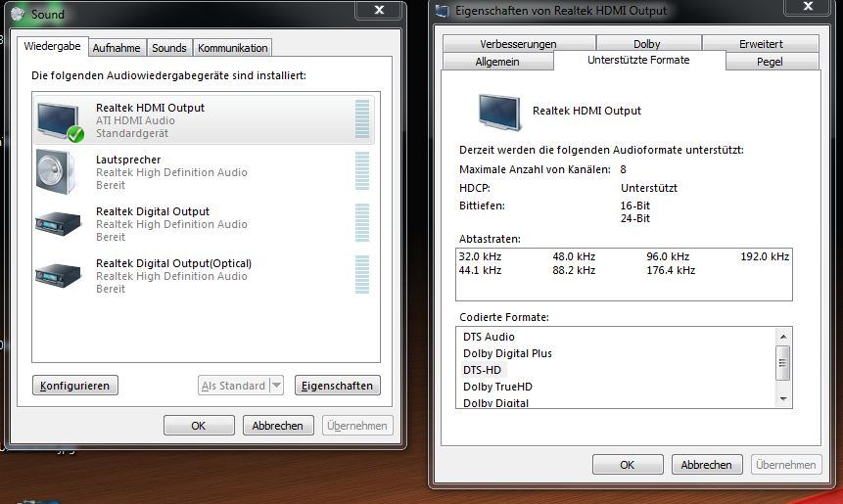Open the Dolby tab

click(647, 43)
